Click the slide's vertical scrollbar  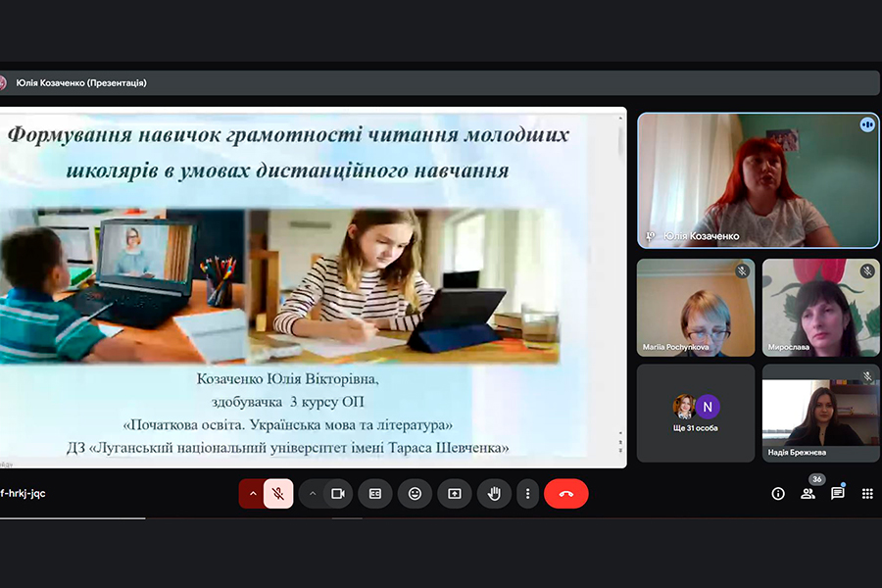point(620,287)
